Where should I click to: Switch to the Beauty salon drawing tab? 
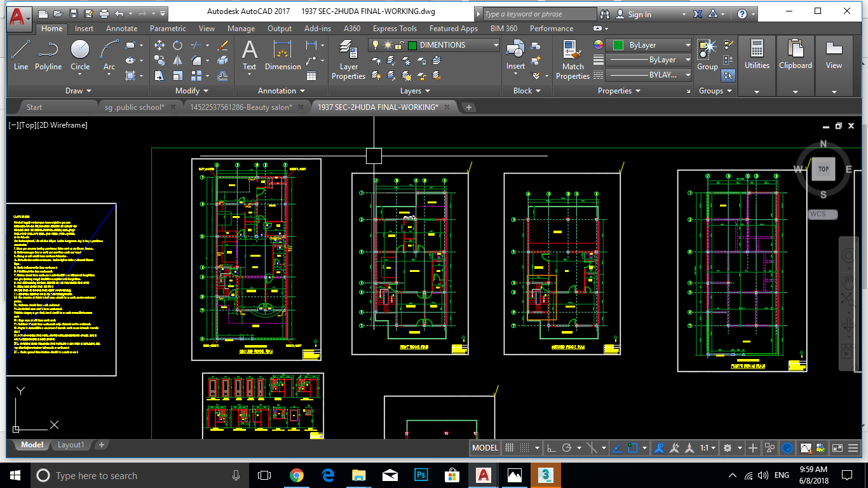(x=241, y=107)
